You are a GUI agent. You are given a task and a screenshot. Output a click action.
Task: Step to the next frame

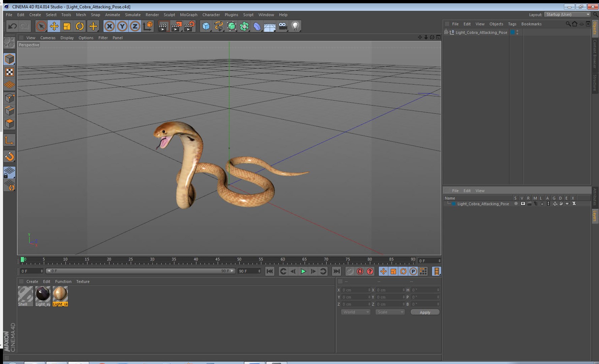click(313, 271)
